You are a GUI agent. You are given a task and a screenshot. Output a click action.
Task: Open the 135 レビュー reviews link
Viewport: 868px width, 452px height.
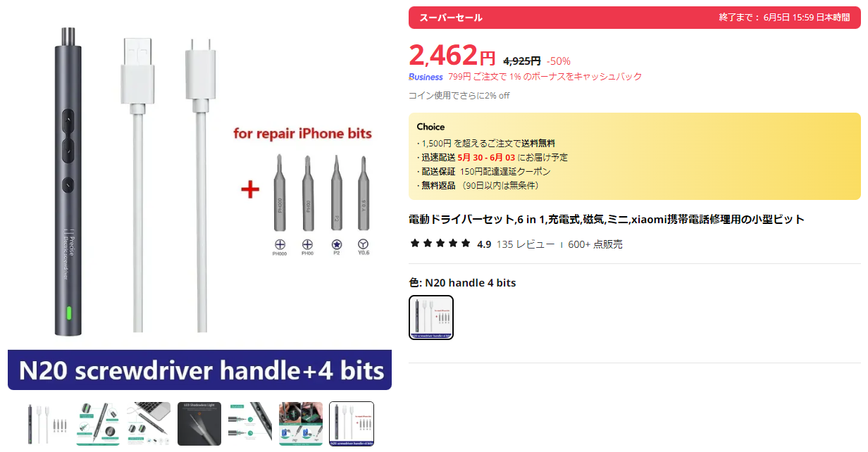point(525,244)
